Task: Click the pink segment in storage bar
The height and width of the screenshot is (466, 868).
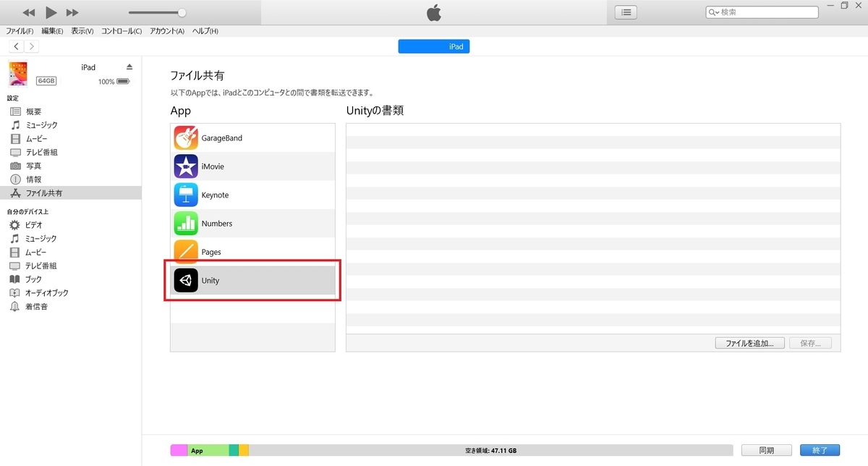Action: coord(179,450)
